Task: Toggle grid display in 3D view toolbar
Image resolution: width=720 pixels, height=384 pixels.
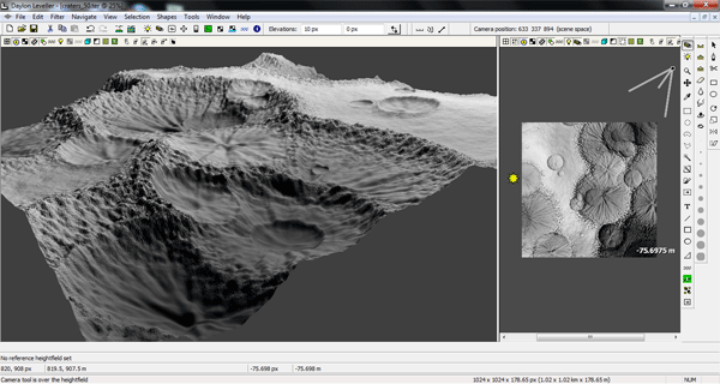Action: tap(7, 42)
